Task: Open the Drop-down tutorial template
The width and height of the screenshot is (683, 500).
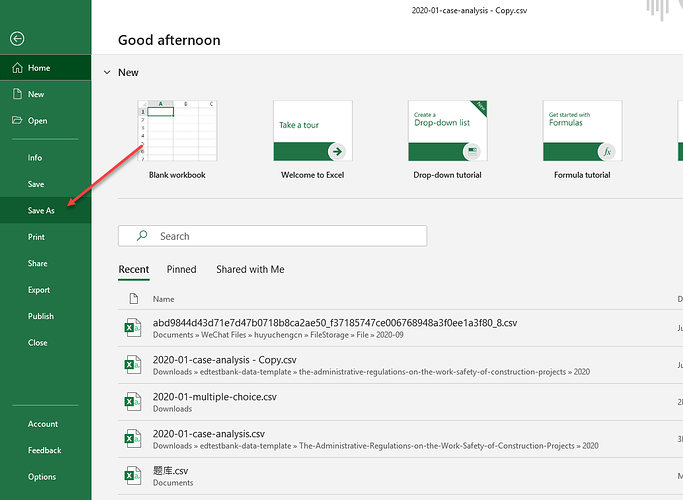Action: (447, 131)
